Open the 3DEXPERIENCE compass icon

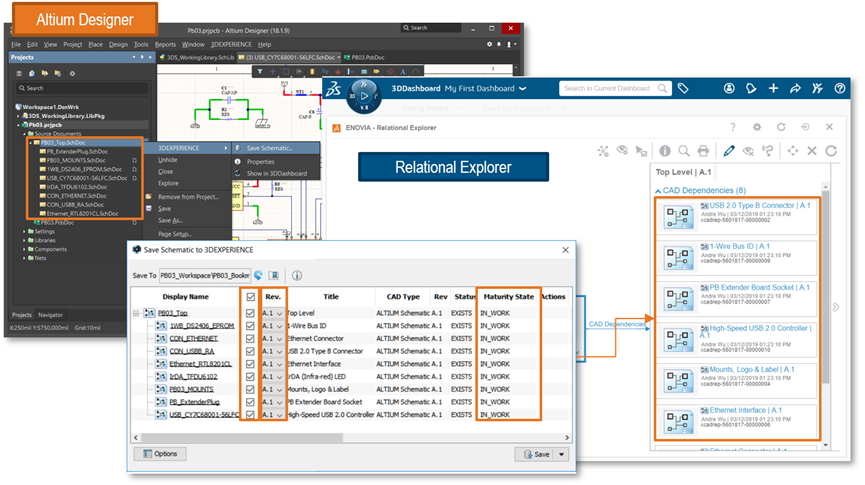[364, 95]
